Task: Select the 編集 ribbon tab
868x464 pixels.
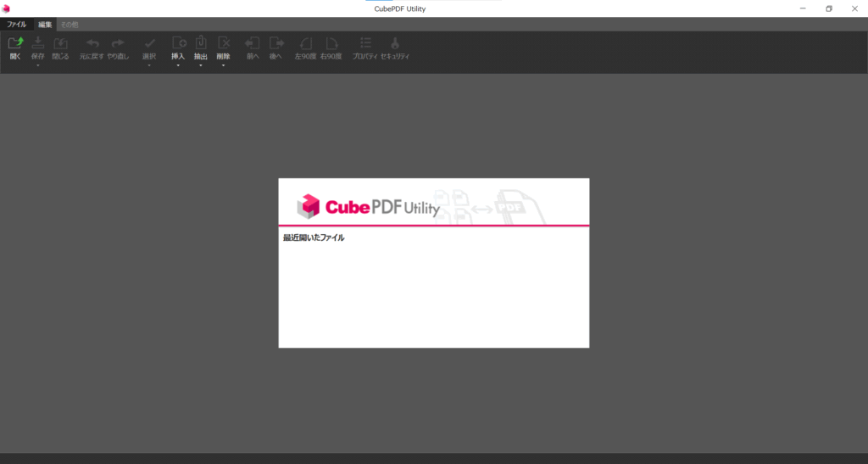Action: tap(44, 25)
